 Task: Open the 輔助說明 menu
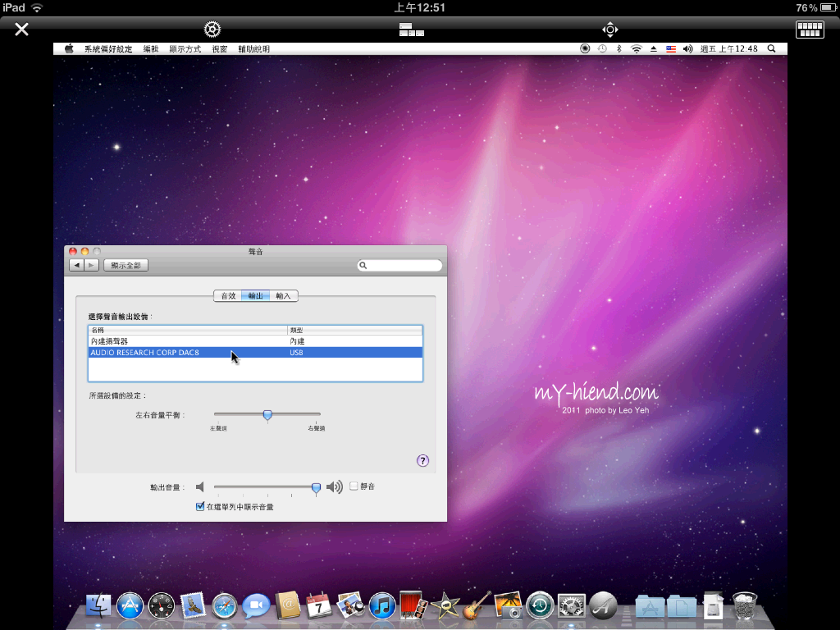point(254,48)
